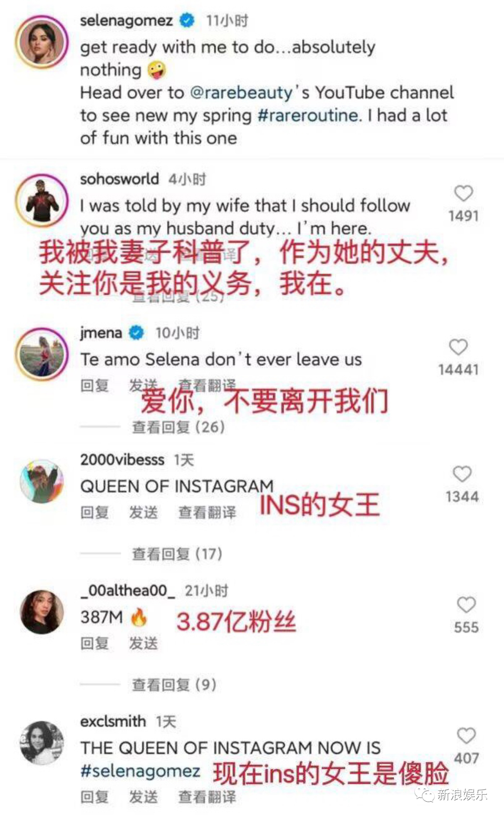Open selenagomez profile picture
This screenshot has width=504, height=817.
click(x=42, y=42)
